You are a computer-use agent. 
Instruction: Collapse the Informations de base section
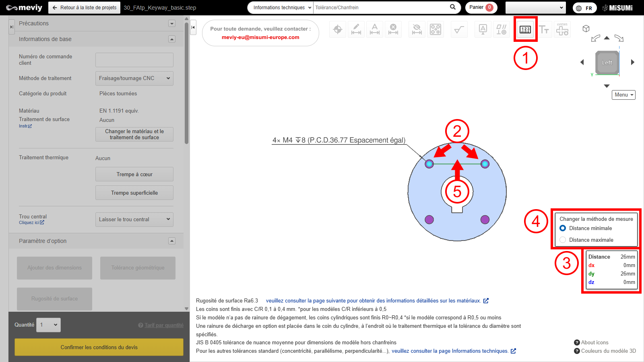tap(172, 39)
